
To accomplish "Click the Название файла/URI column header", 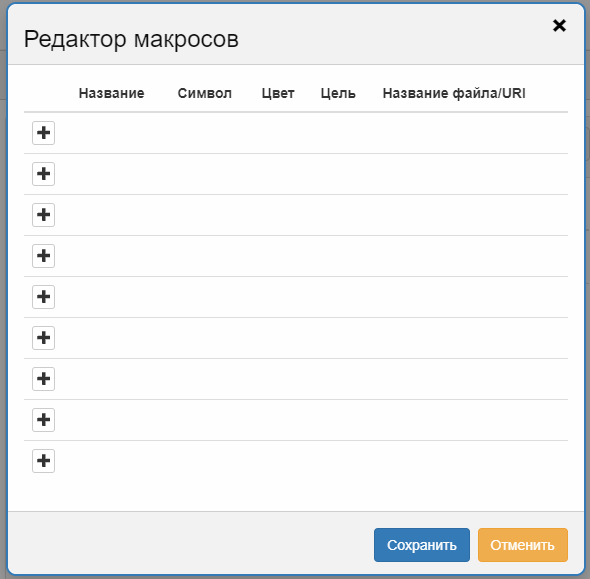I will 454,93.
